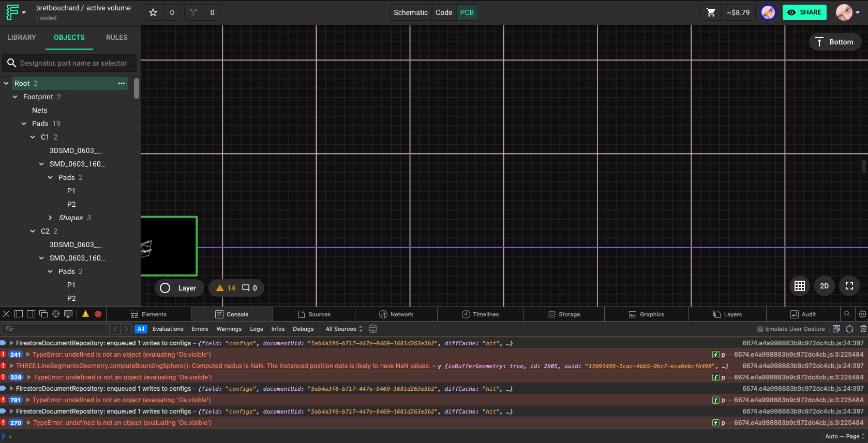Expand the THREE.LineSegmentsGeometry warning message

(x=11, y=366)
